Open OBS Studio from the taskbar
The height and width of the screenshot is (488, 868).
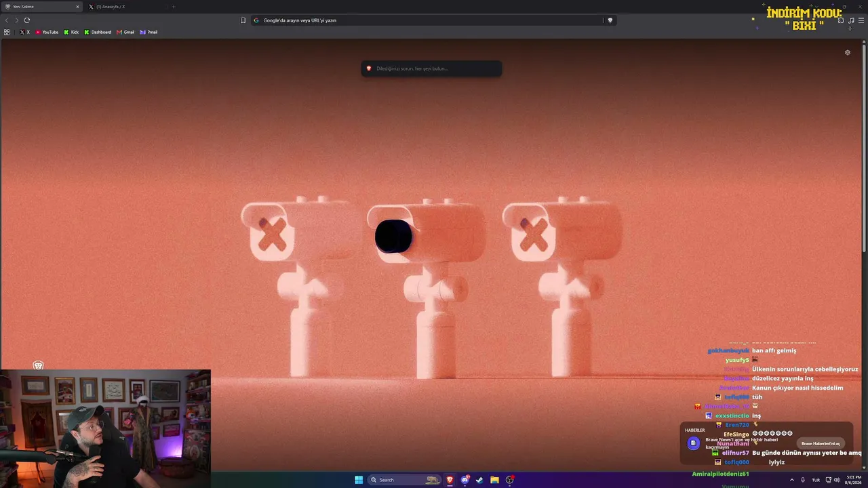[x=510, y=480]
